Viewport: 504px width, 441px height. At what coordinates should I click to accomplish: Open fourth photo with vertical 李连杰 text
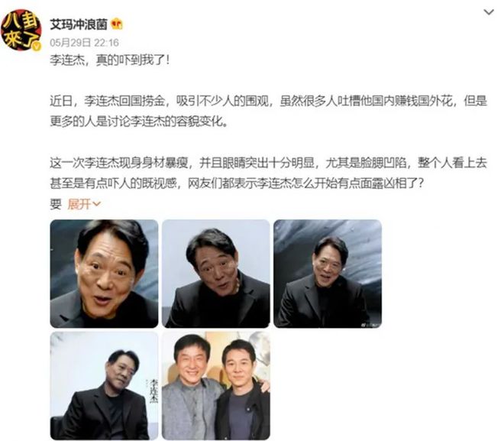[104, 386]
